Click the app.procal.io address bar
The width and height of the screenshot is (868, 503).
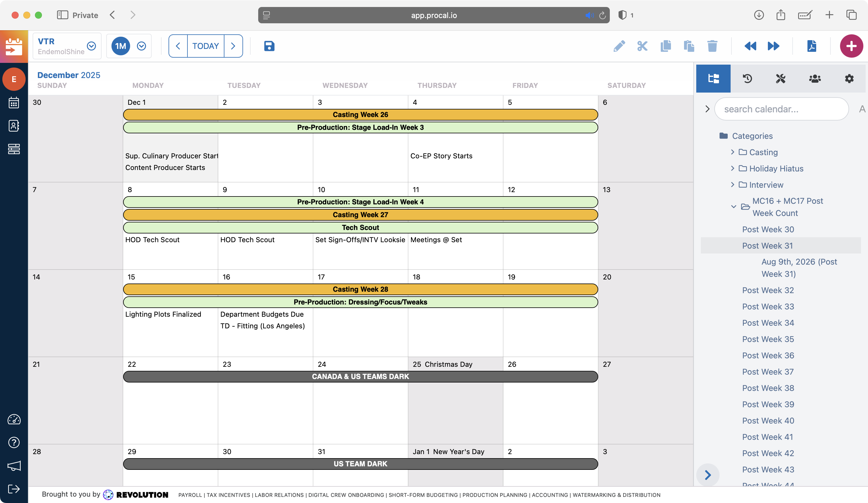434,15
